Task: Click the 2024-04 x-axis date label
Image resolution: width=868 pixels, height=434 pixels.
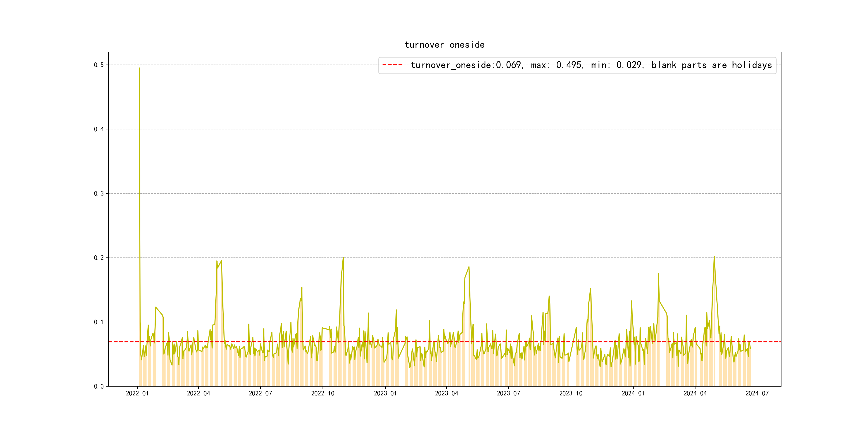Action: click(x=695, y=394)
